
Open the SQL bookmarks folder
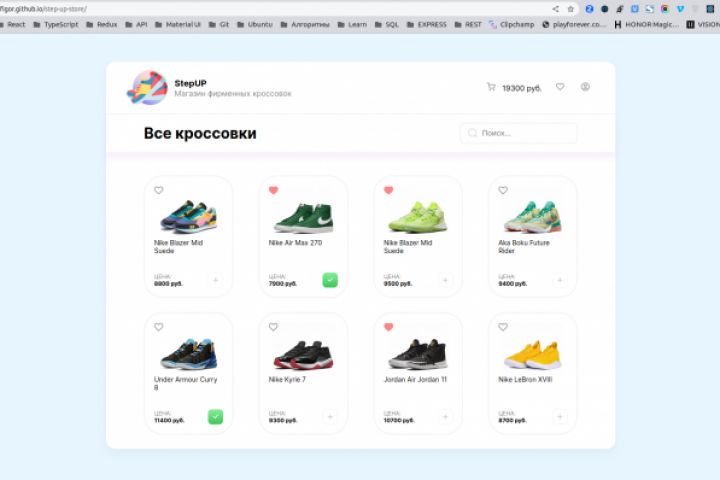pyautogui.click(x=387, y=24)
